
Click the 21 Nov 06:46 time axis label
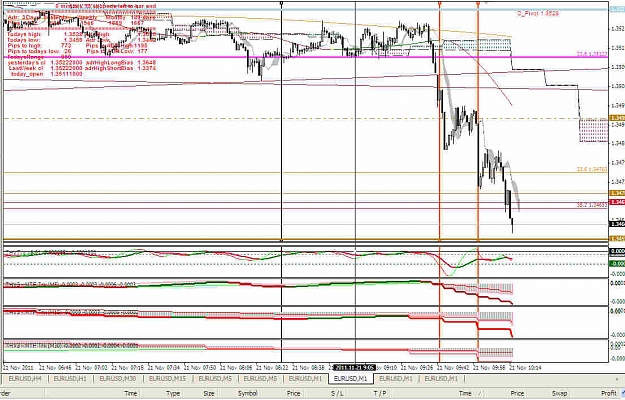(55, 367)
